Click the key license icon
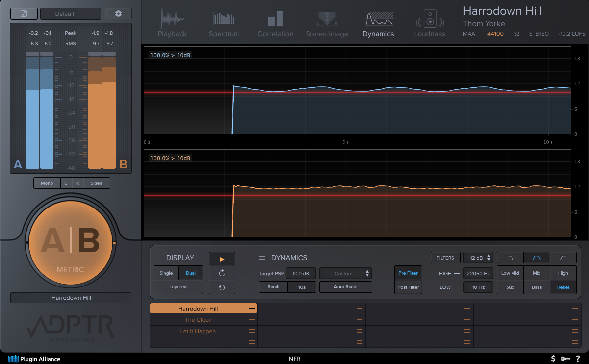Image resolution: width=589 pixels, height=364 pixels. point(565,359)
